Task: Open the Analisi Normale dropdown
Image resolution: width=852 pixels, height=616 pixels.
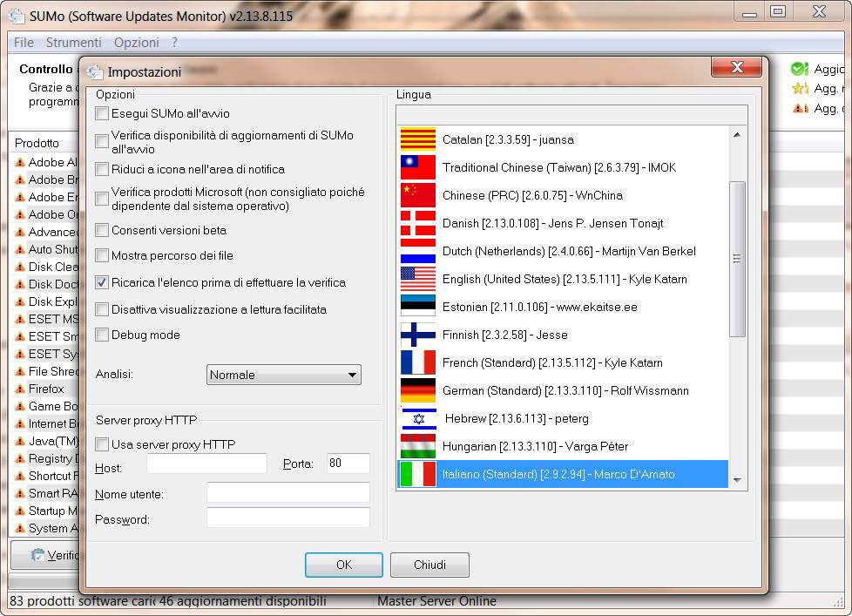Action: [284, 375]
